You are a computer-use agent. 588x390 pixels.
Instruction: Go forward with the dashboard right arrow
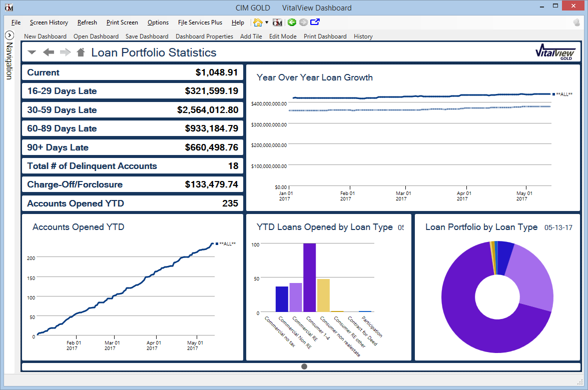65,52
